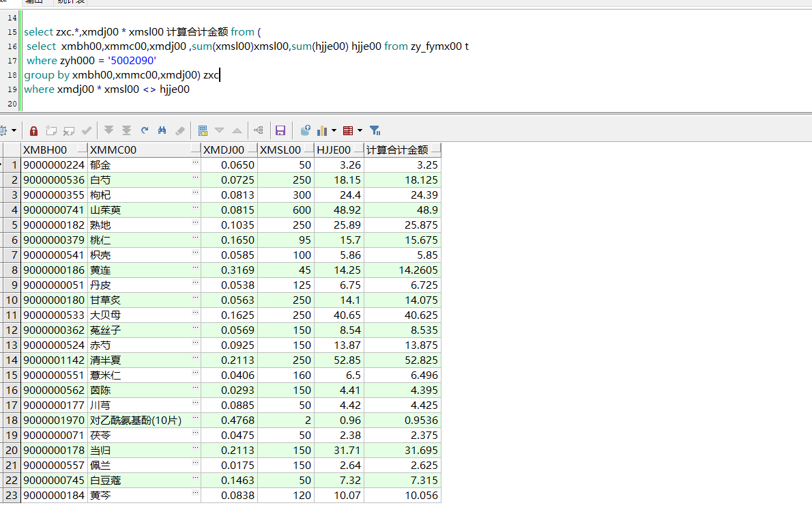Click the export query results database icon

[306, 130]
